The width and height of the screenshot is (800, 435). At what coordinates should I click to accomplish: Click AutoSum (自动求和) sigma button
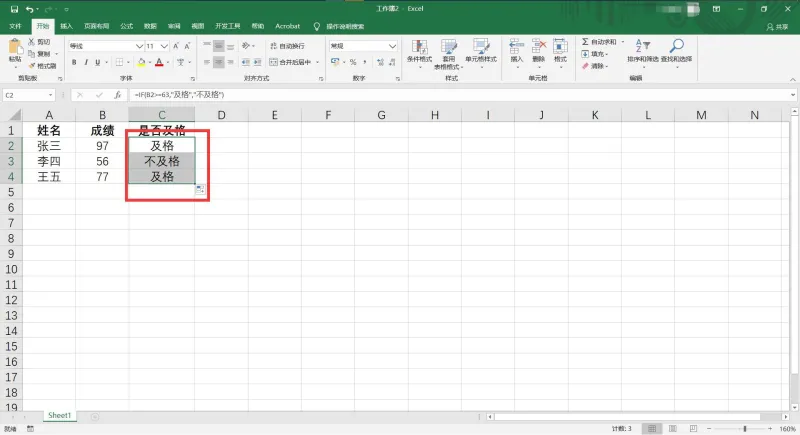click(599, 42)
